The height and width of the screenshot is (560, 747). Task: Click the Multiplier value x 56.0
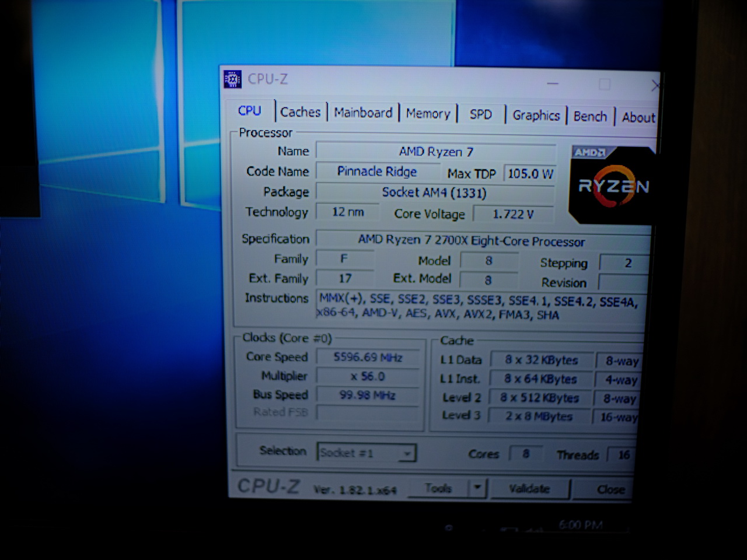pos(368,376)
